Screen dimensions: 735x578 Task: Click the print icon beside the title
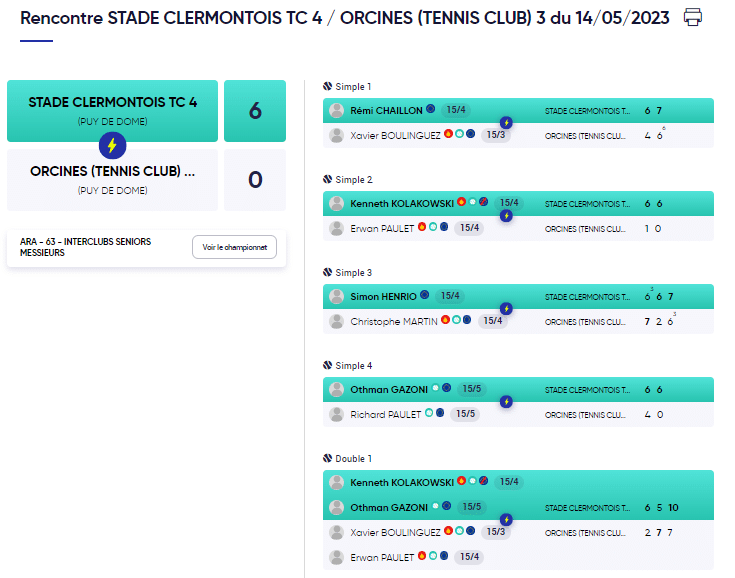692,17
